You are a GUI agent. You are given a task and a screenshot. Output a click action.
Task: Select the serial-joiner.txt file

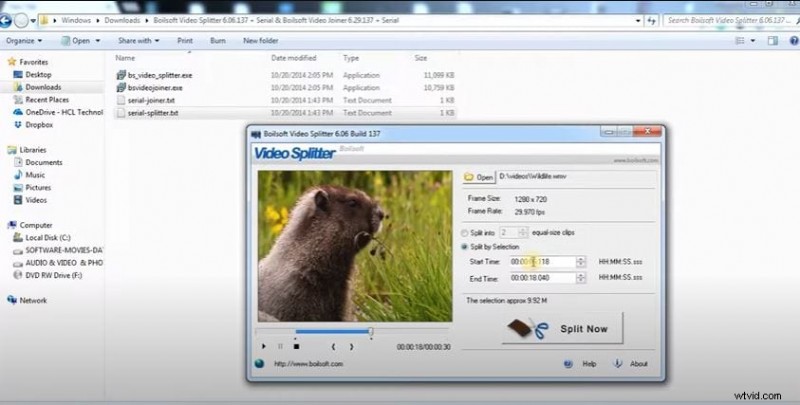click(151, 100)
